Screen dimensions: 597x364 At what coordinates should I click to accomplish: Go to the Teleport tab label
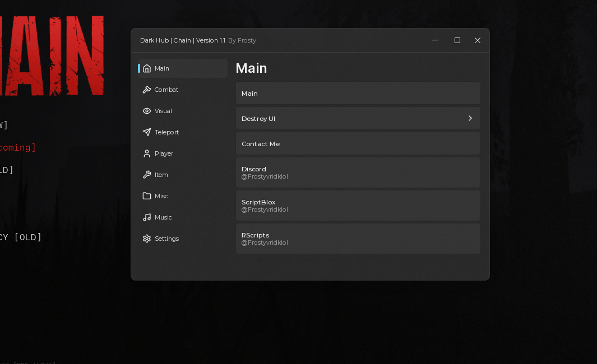coord(166,132)
